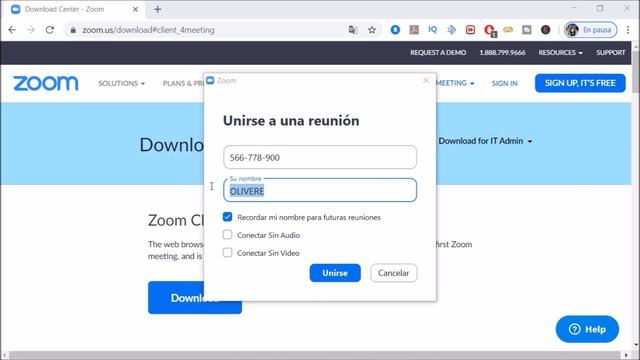Open the blue circle extension icon
Viewport: 640px width, 360px height.
395,30
